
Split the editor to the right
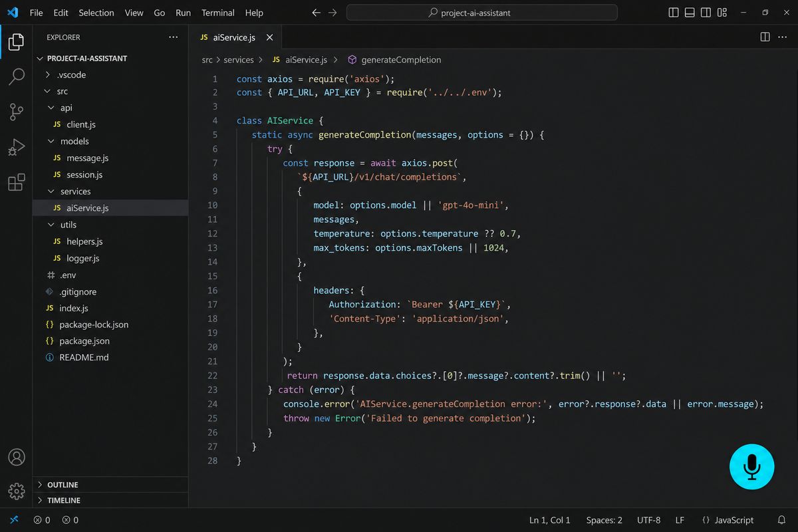(x=765, y=37)
